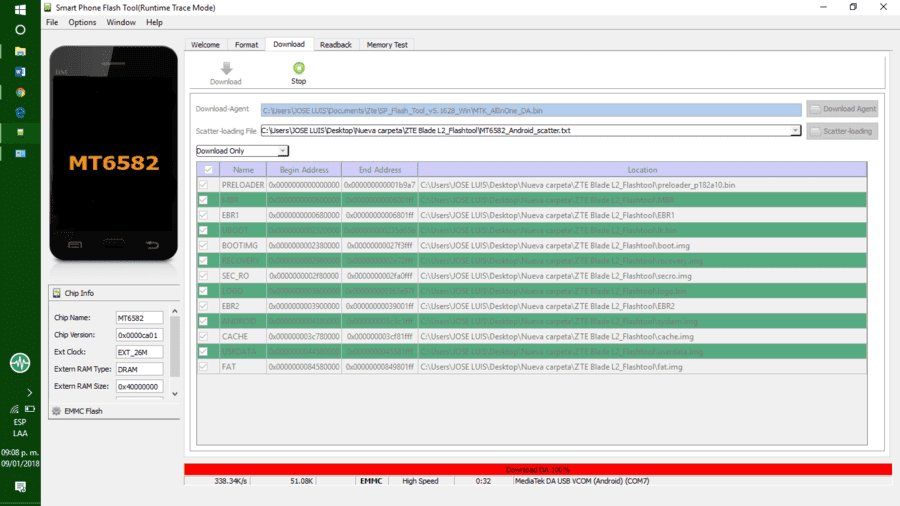Click the Location column header

pos(642,170)
